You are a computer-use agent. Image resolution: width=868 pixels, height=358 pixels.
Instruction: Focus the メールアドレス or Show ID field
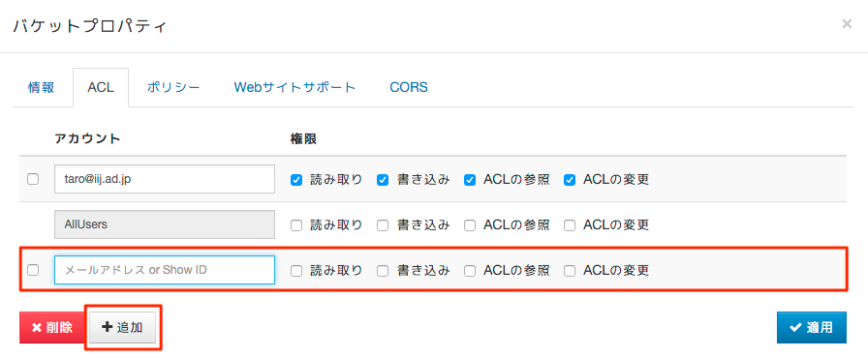pyautogui.click(x=165, y=270)
